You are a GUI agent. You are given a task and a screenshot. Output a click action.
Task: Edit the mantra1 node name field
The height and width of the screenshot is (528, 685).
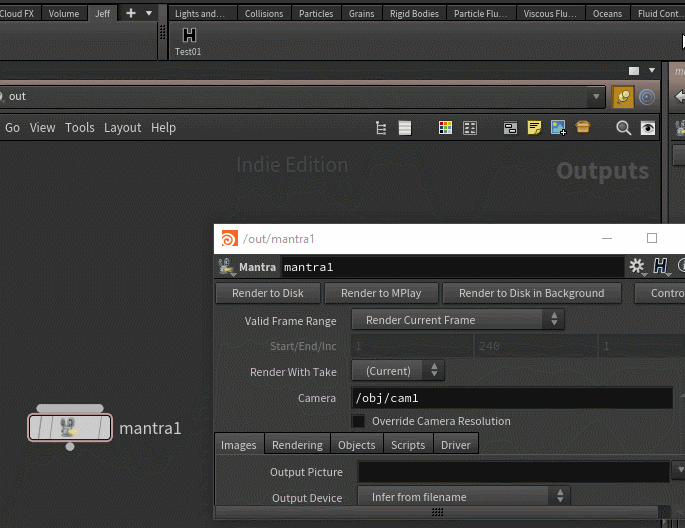[x=452, y=267]
